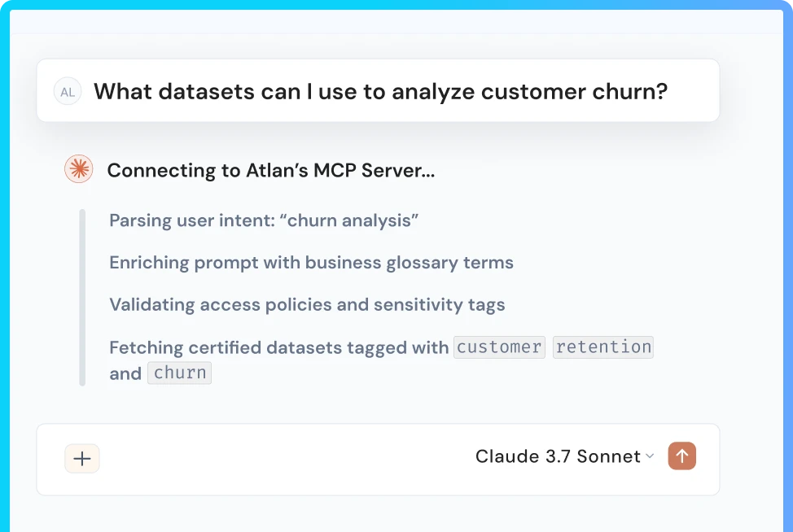Click the retention tag chip
This screenshot has height=532, width=793.
[603, 347]
